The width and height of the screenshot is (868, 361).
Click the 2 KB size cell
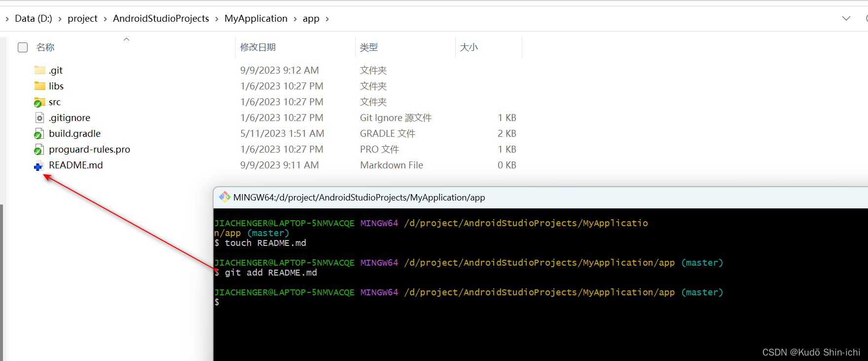click(x=507, y=133)
